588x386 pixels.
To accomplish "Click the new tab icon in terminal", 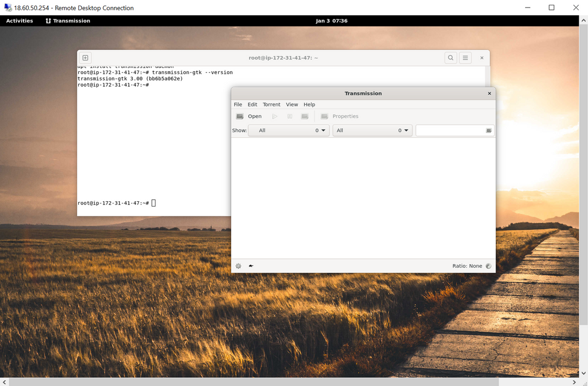I will click(85, 58).
